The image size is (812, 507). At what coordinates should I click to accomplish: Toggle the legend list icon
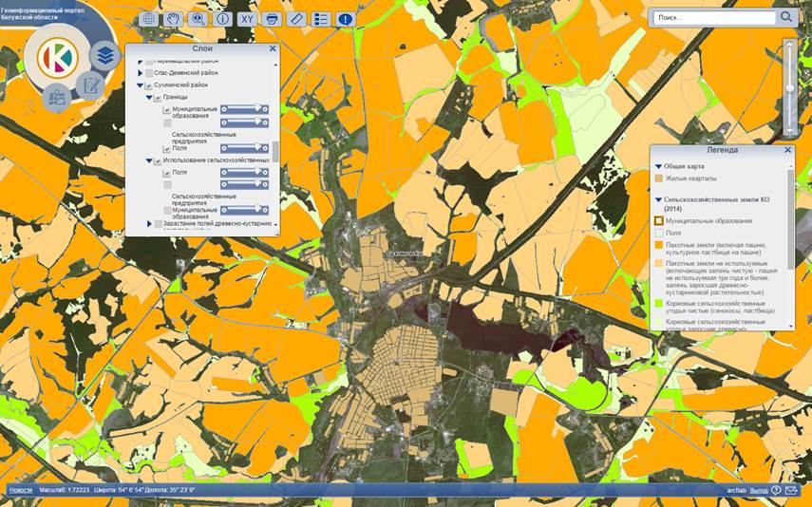click(321, 18)
